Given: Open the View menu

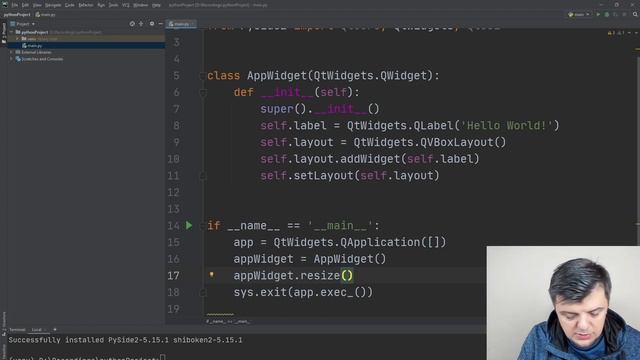Looking at the screenshot, I should tap(37, 5).
